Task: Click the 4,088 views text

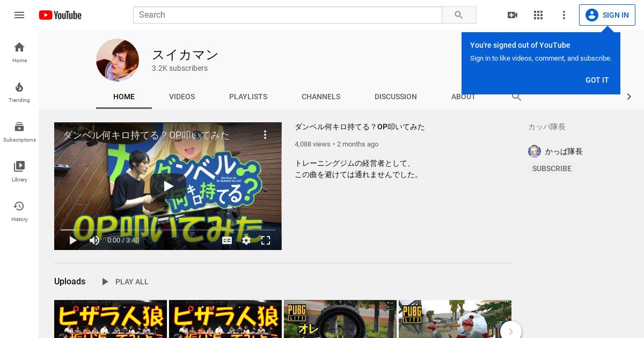Action: 312,144
